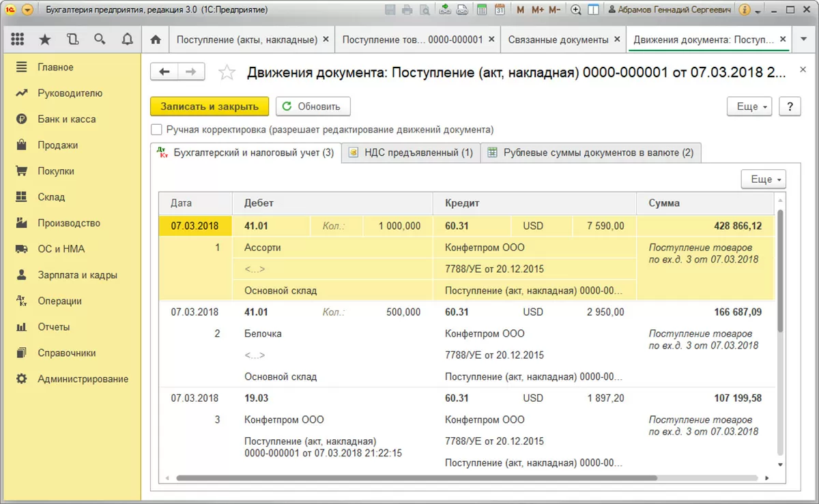Click the Записать и закрыть button
The width and height of the screenshot is (819, 504).
coord(210,106)
